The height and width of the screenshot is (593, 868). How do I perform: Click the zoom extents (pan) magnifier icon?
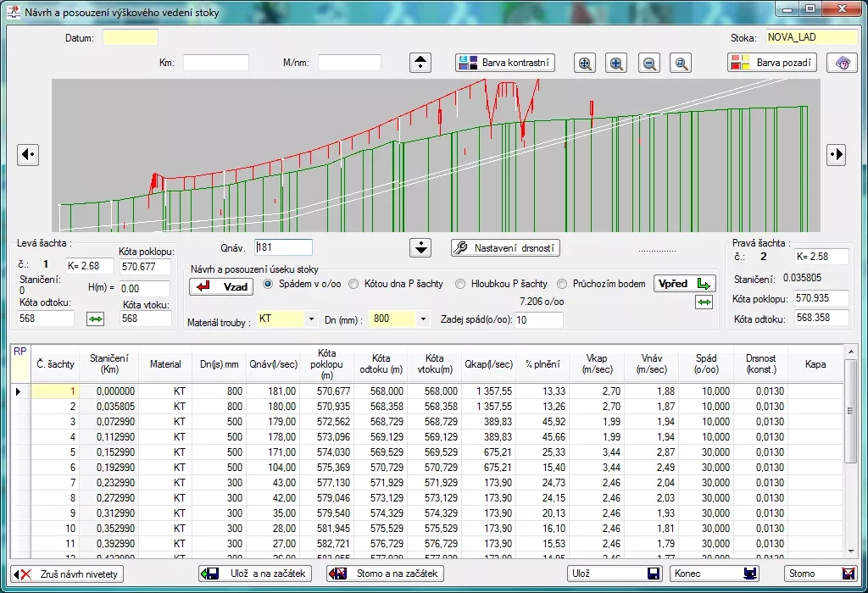point(584,63)
